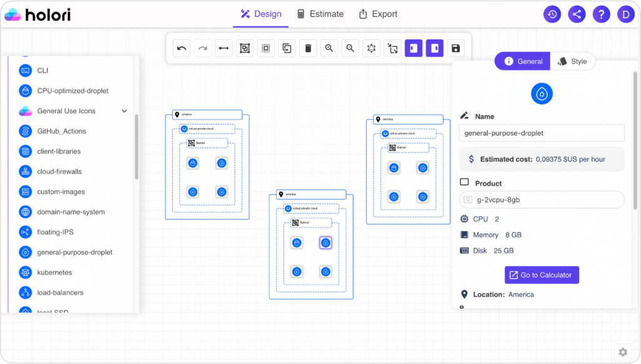This screenshot has height=364, width=641.
Task: Click the settings gear at canvas corner
Action: 623,352
